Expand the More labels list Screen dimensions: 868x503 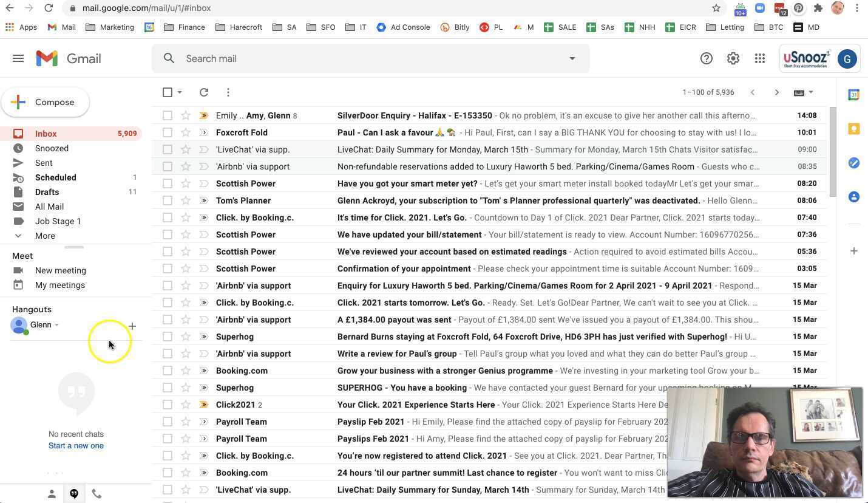[x=45, y=236]
